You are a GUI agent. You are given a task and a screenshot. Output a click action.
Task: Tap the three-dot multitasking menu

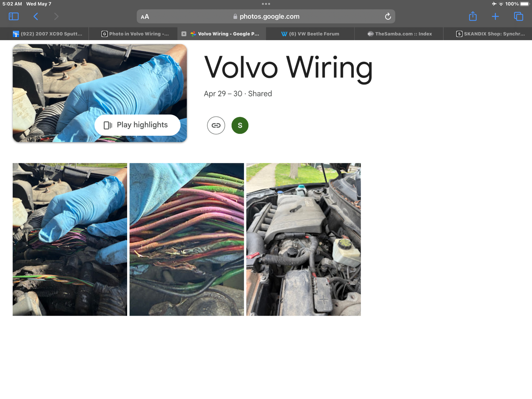click(x=266, y=4)
